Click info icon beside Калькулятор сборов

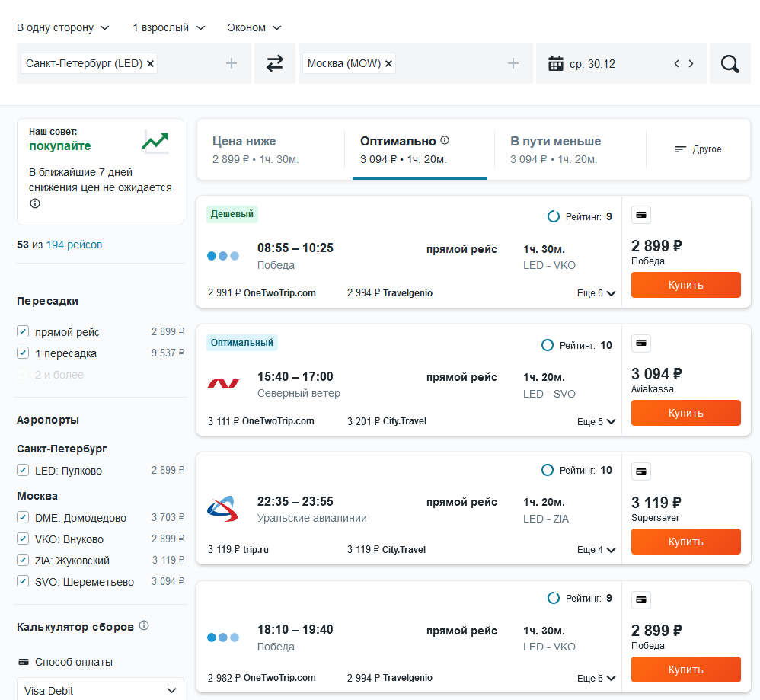pyautogui.click(x=144, y=625)
